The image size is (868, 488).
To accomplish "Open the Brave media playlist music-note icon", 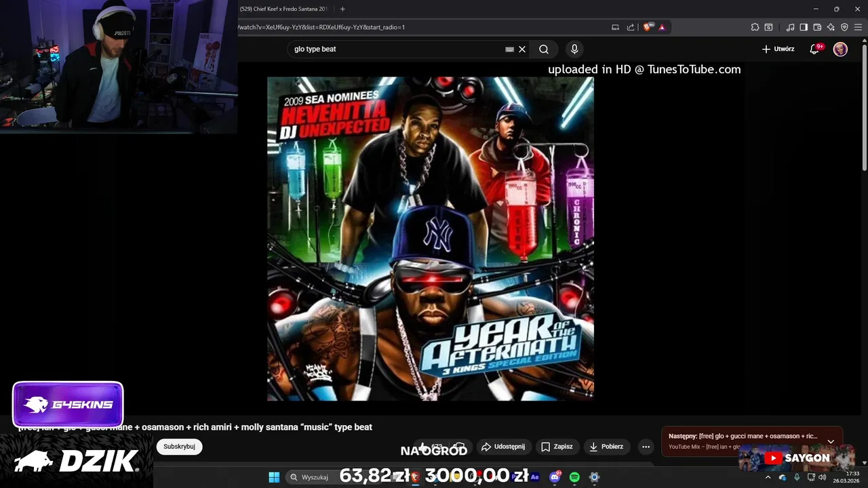I will click(x=790, y=27).
